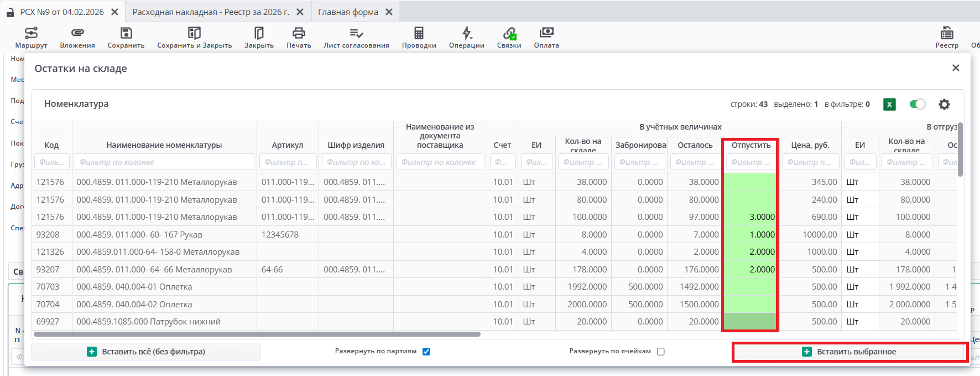Click the Сохранить save icon
This screenshot has width=980, height=376.
[x=126, y=37]
